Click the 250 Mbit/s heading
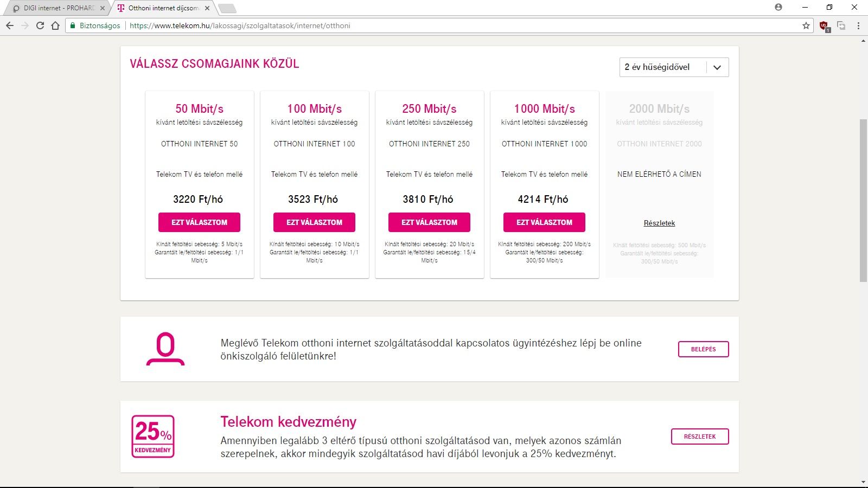Screen dimensions: 868x488 [429, 108]
